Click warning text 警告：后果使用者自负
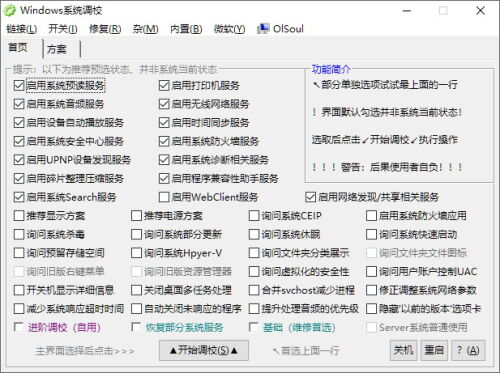Viewport: 500px width, 373px height. click(387, 167)
